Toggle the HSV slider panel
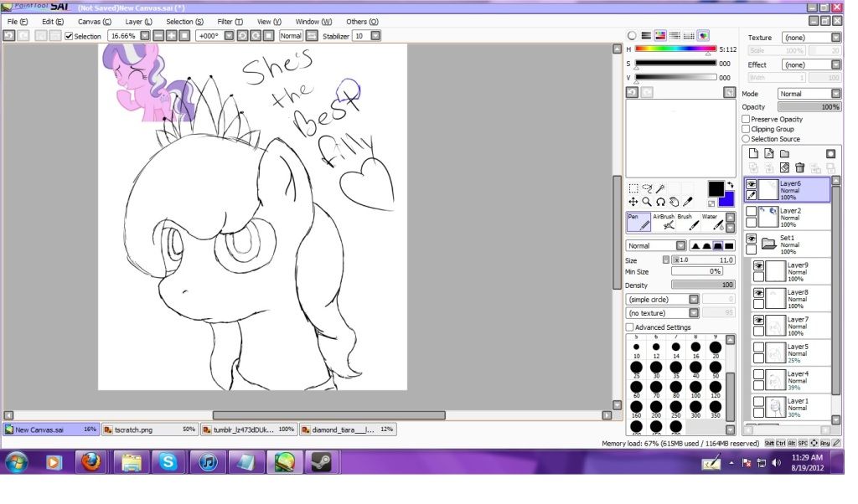The width and height of the screenshot is (858, 504). 660,35
